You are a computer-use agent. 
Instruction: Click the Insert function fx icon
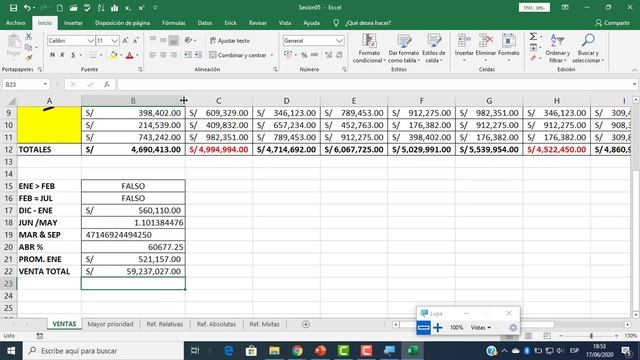(107, 84)
